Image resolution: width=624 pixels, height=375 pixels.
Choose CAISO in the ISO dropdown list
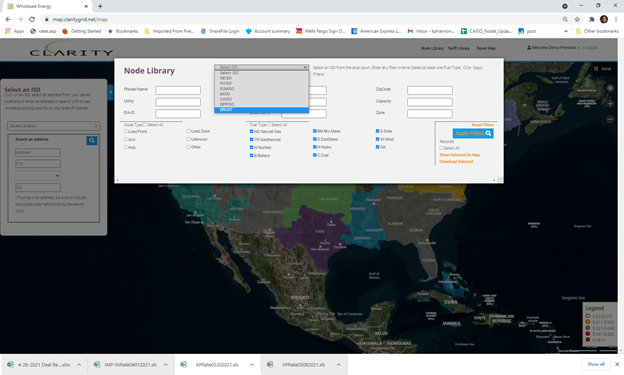[x=261, y=99]
